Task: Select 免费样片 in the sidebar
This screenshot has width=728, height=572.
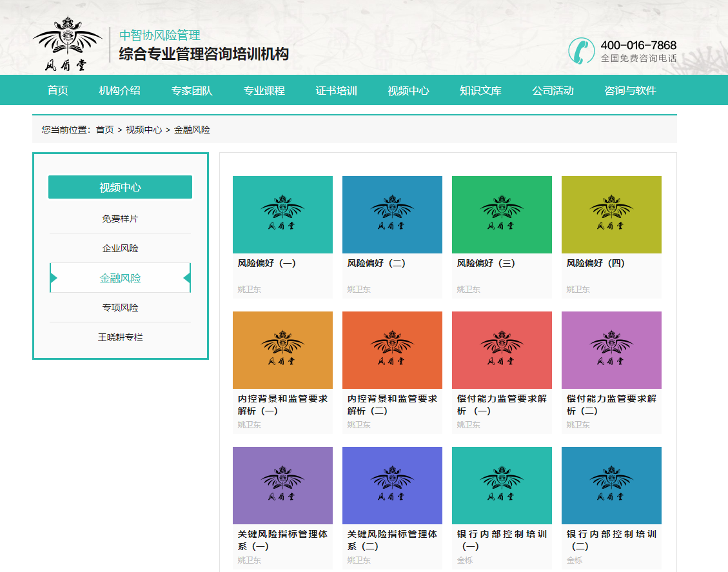Action: (120, 219)
